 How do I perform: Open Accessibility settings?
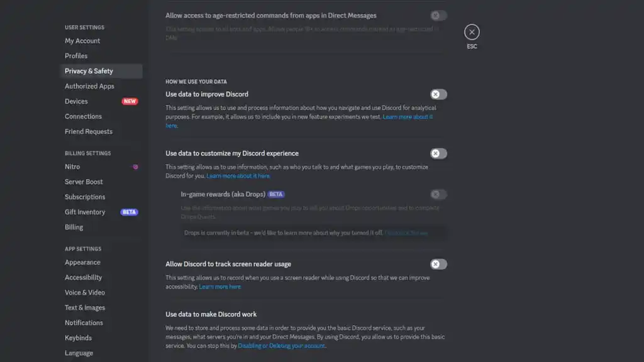[x=83, y=277]
